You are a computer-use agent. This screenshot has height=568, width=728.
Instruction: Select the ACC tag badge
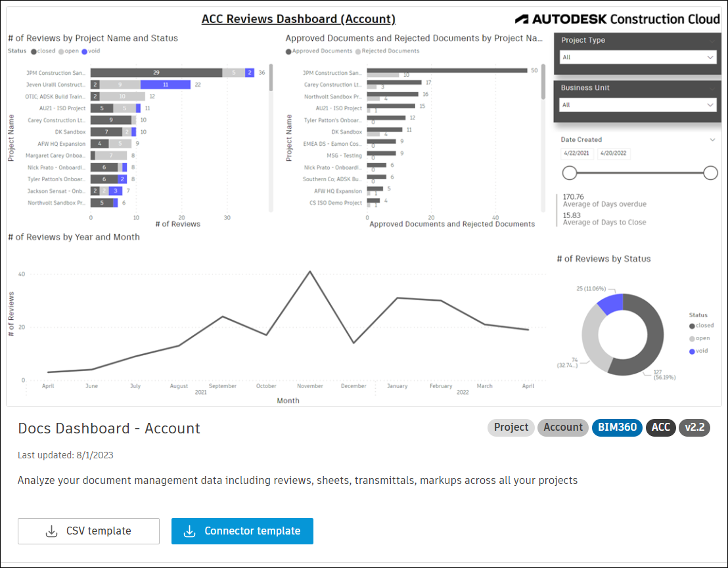[661, 427]
